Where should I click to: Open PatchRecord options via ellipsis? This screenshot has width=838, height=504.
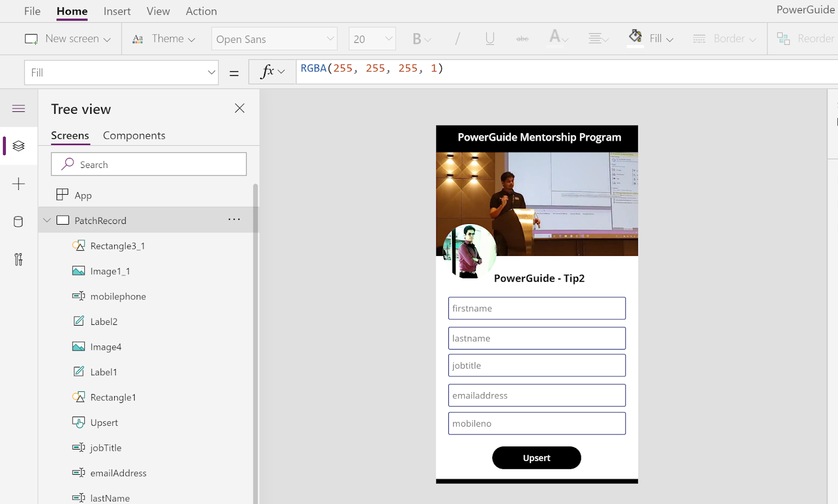pyautogui.click(x=234, y=219)
